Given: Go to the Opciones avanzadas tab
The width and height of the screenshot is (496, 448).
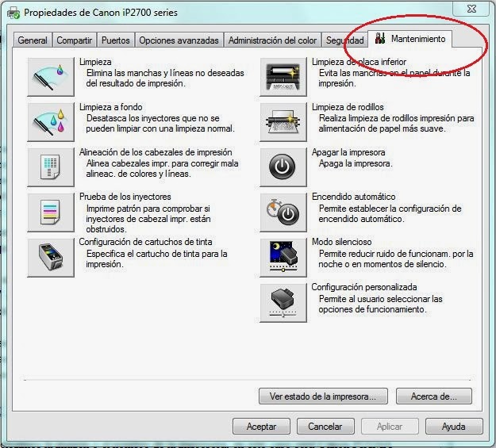Looking at the screenshot, I should tap(179, 40).
